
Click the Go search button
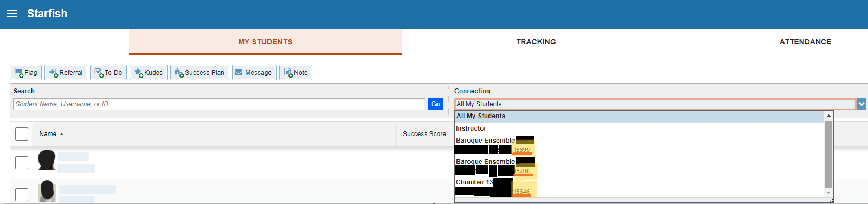435,104
